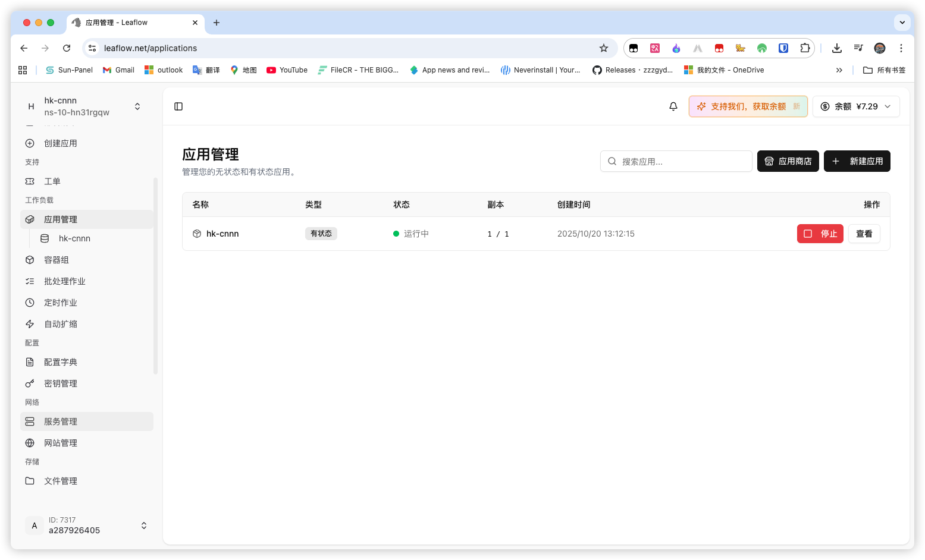This screenshot has width=925, height=560.
Task: Open 密钥管理 key icon item
Action: (30, 383)
